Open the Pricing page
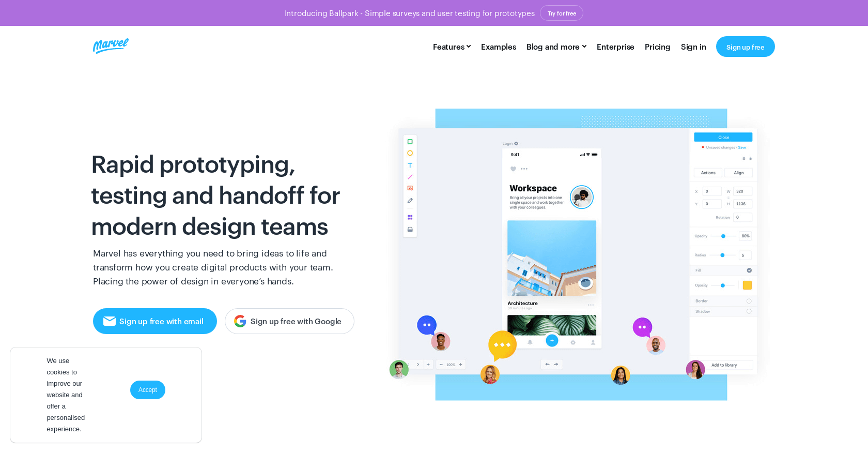This screenshot has height=453, width=868. [657, 47]
